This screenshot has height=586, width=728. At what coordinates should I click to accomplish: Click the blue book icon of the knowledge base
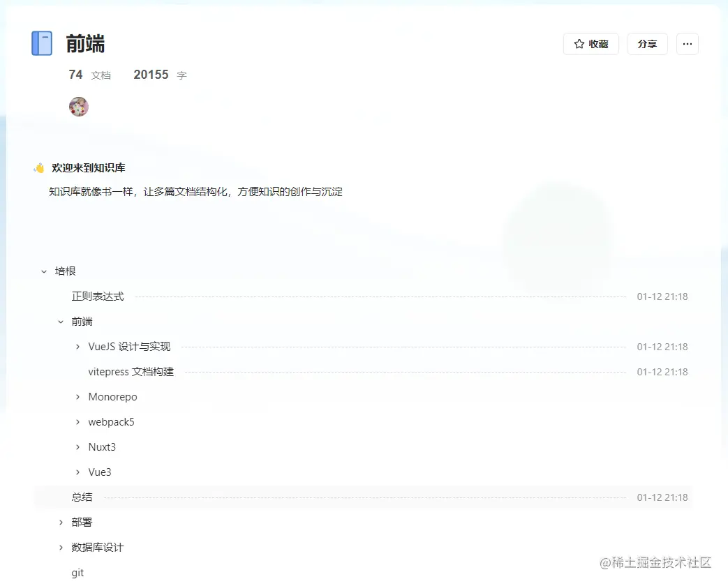(x=41, y=43)
